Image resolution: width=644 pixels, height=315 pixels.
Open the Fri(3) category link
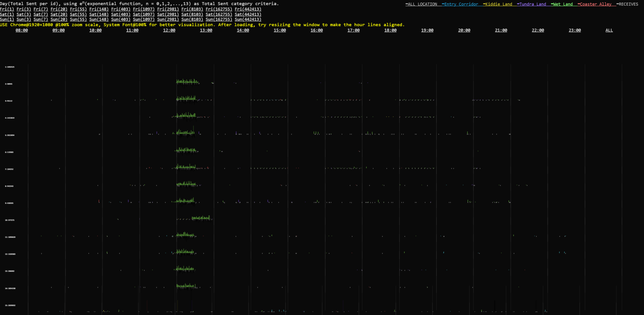point(24,9)
